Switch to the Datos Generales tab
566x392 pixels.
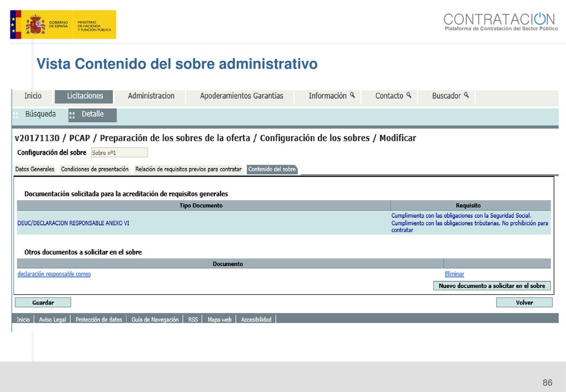[35, 169]
